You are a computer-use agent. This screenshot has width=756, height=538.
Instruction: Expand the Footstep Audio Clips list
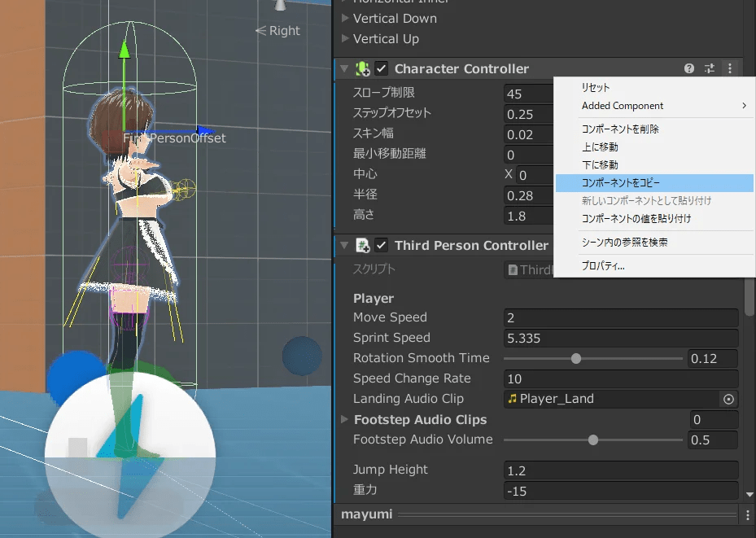click(x=345, y=420)
